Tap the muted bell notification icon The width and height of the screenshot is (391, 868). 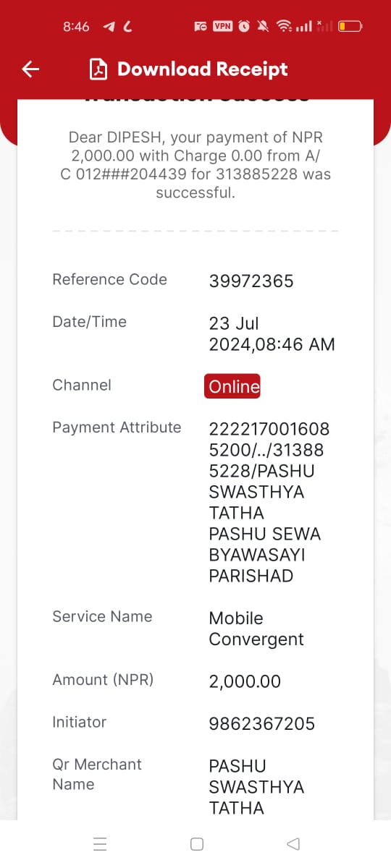(x=264, y=26)
